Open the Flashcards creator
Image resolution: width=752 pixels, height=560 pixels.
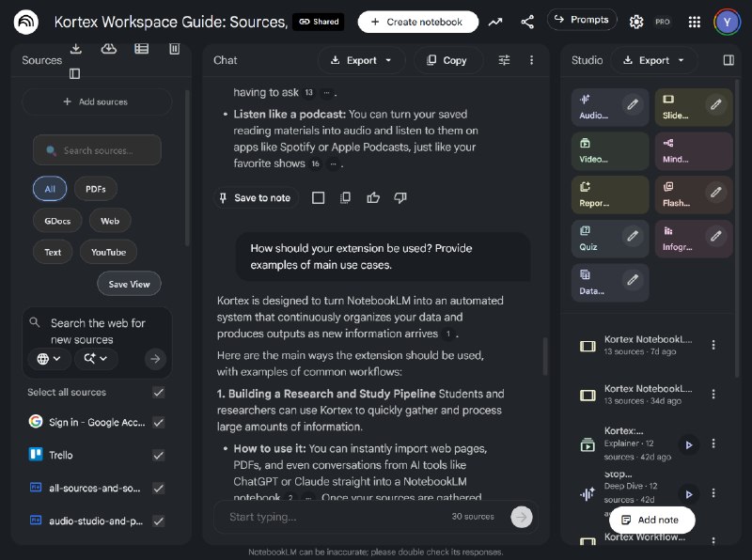coord(681,194)
